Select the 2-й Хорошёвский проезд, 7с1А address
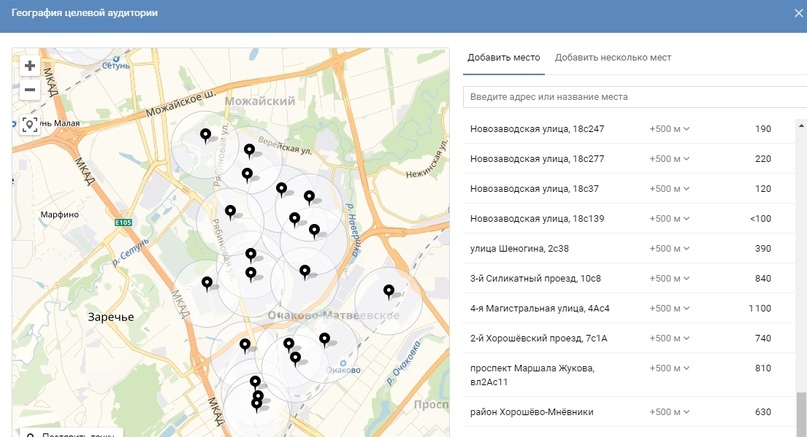Screen dimensions: 807x437 (x=538, y=338)
